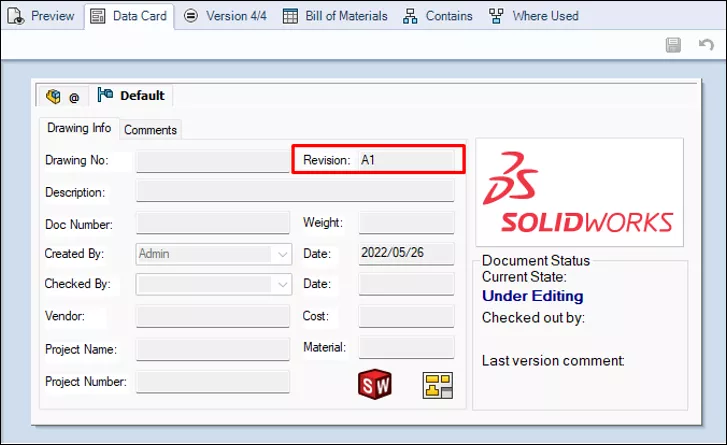Click the Vendor input field
Screen dimensions: 727x445
click(x=213, y=316)
